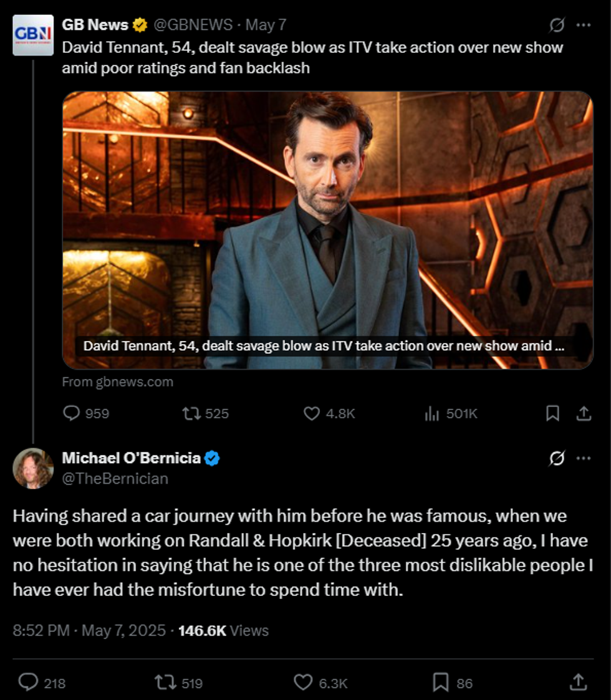This screenshot has height=700, width=611.
Task: Open the GB News profile avatar
Action: pyautogui.click(x=33, y=35)
